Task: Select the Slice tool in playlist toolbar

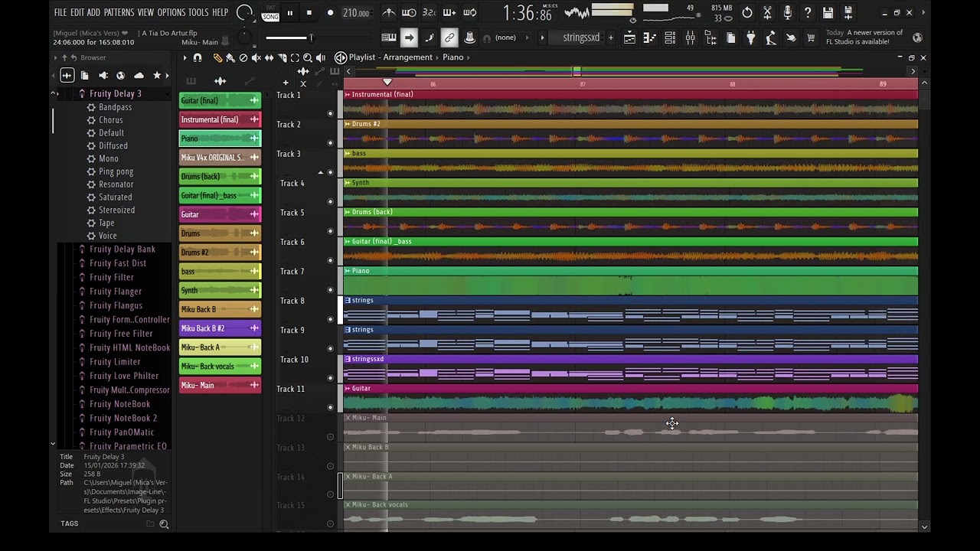Action: [x=282, y=57]
